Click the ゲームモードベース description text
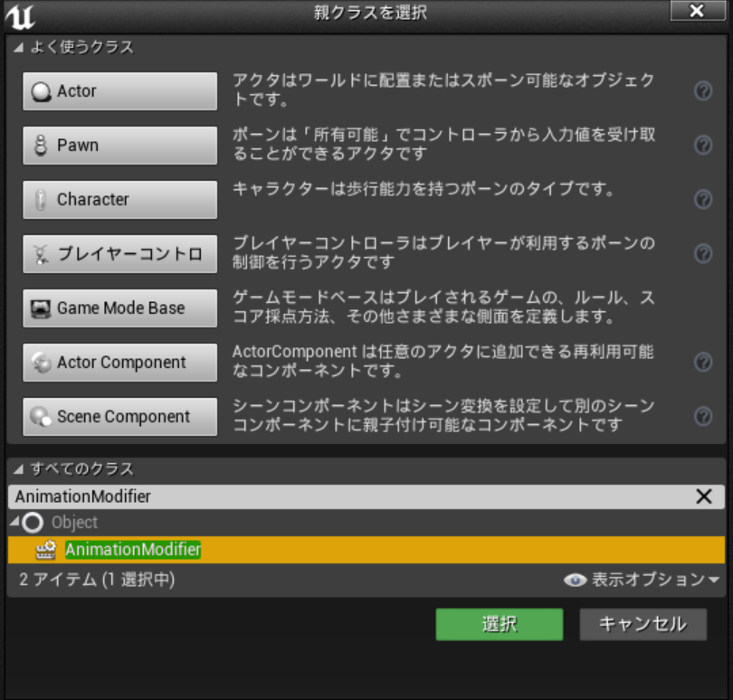 coord(443,307)
